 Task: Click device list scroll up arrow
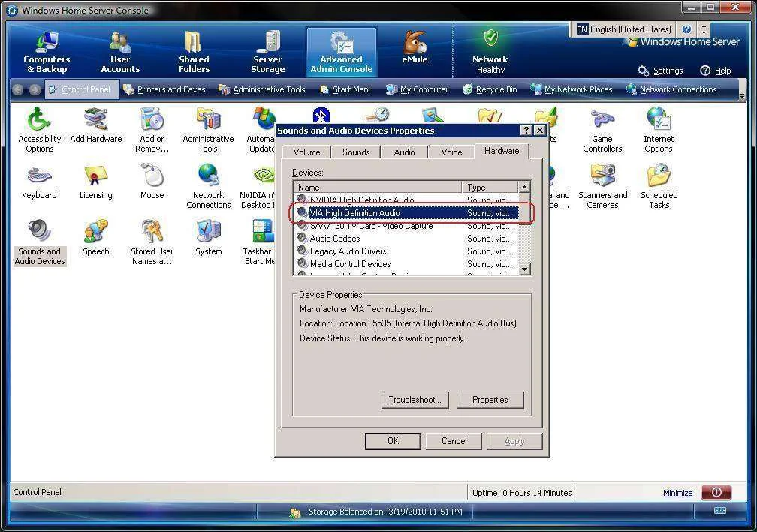pos(524,187)
